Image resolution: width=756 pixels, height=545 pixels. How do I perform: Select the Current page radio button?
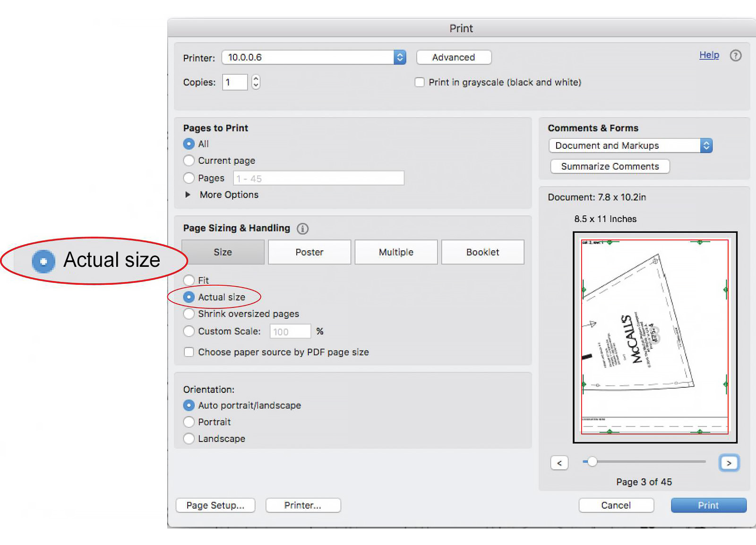click(x=189, y=161)
